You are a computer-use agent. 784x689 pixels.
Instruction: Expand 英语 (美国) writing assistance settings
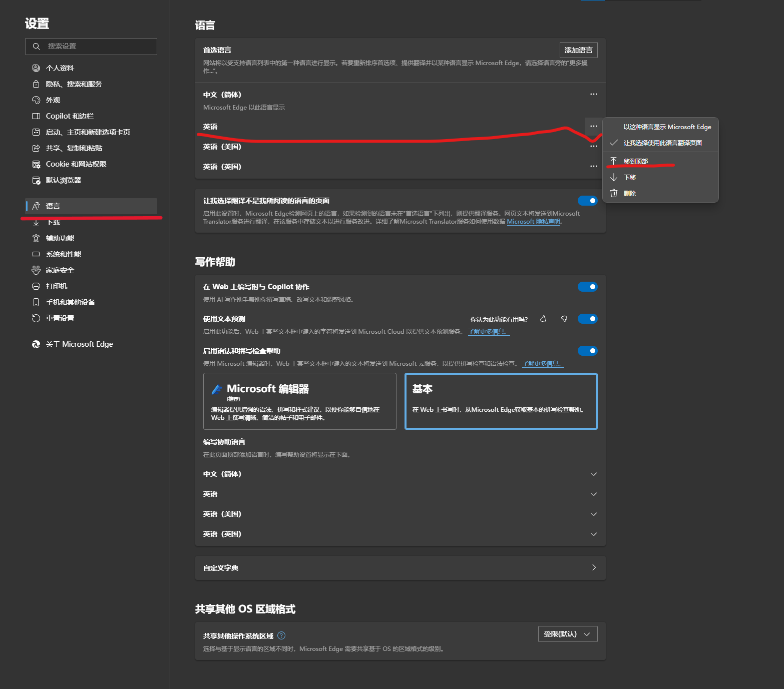pyautogui.click(x=594, y=514)
